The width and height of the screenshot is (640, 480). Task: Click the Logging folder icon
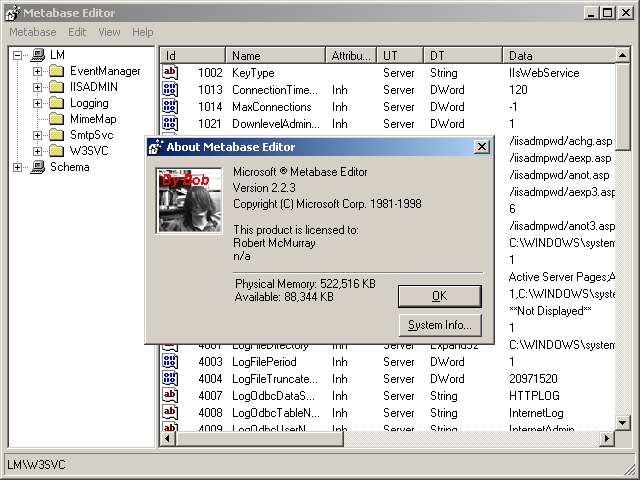click(x=56, y=103)
